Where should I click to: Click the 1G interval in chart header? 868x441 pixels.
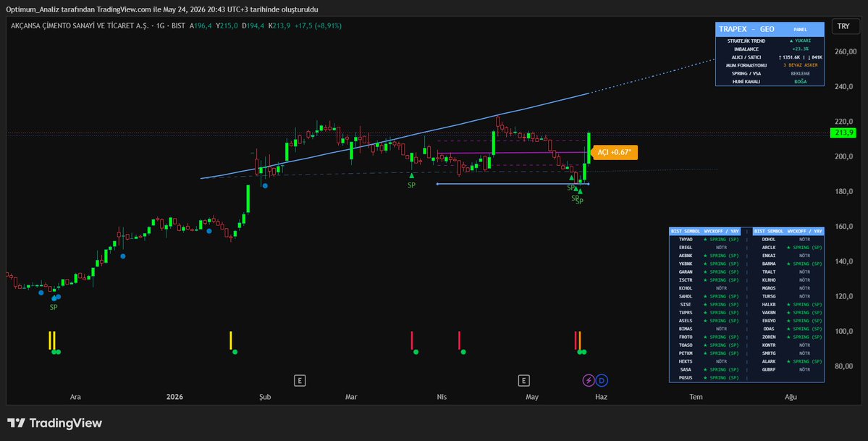click(x=161, y=26)
